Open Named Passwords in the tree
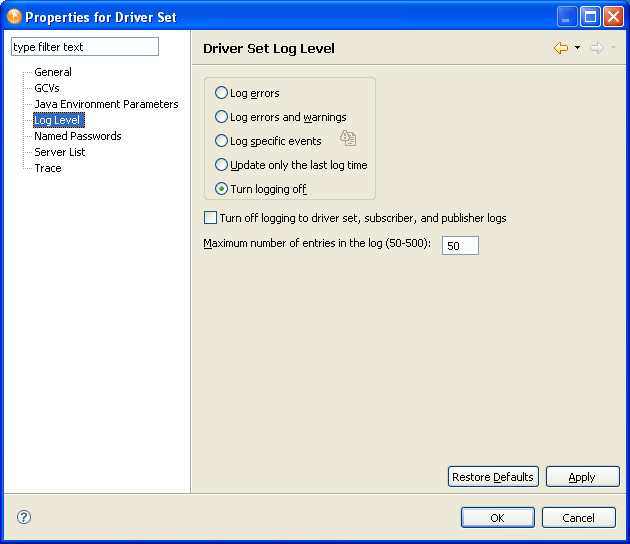 (x=78, y=136)
